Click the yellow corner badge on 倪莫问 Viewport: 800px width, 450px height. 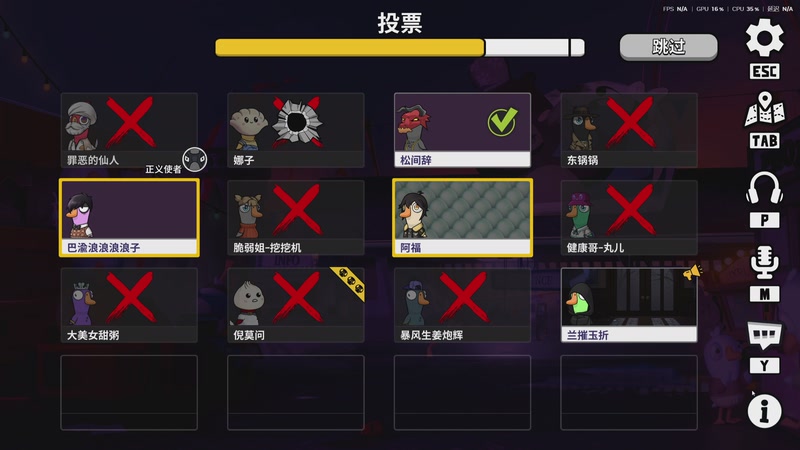pos(349,281)
